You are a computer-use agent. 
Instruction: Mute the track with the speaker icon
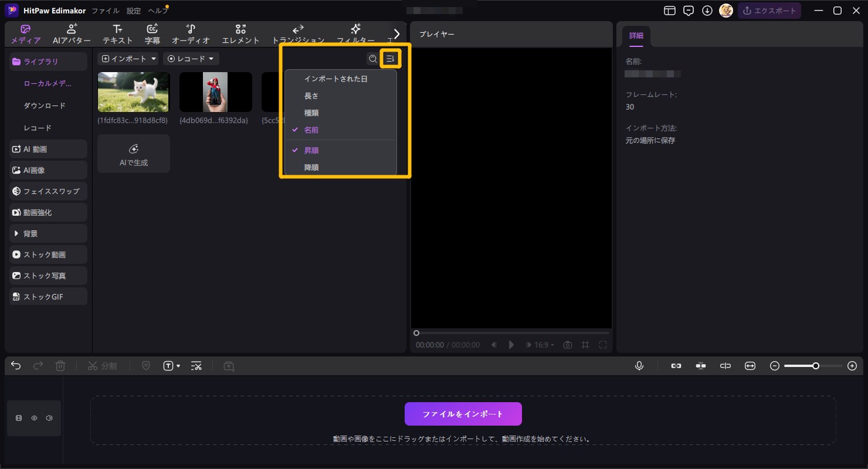click(x=49, y=418)
